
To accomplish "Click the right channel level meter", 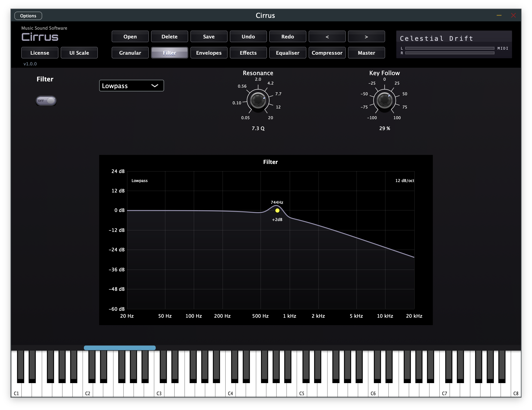I will [450, 53].
